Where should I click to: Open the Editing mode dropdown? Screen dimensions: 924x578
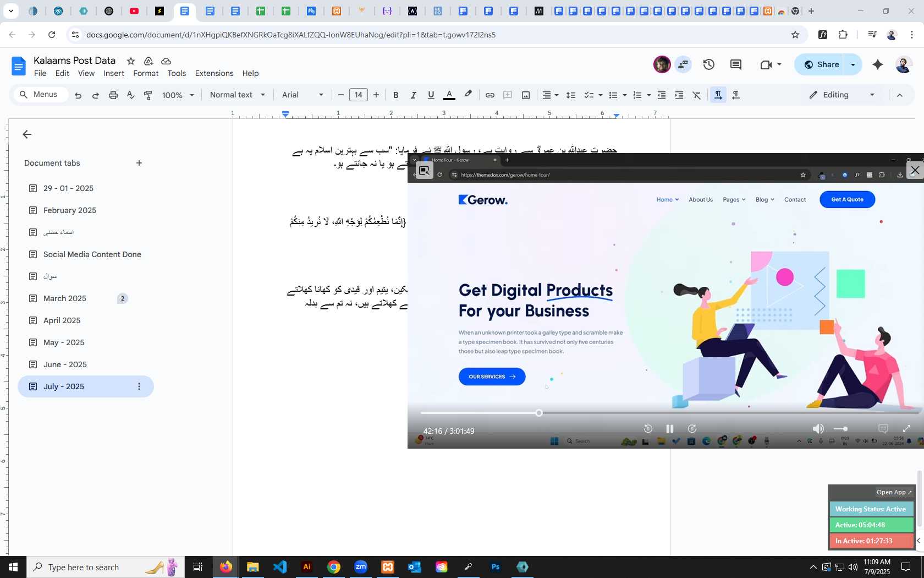pos(842,95)
